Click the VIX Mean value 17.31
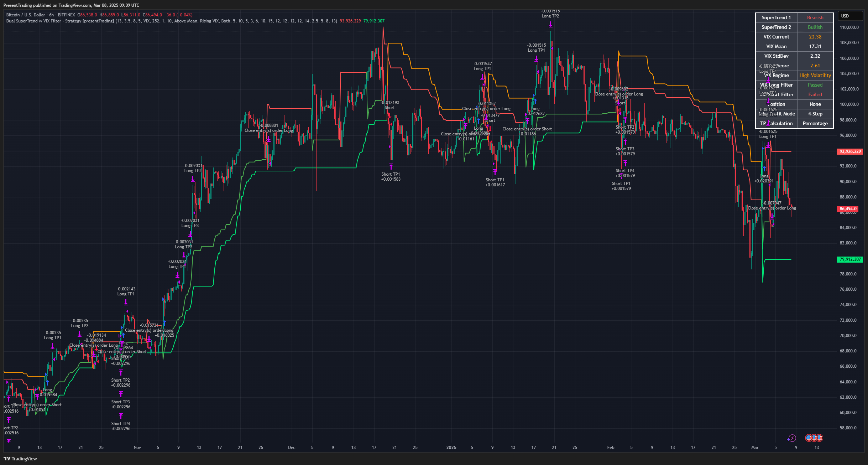Screen dimensions: 868x465 [815, 46]
